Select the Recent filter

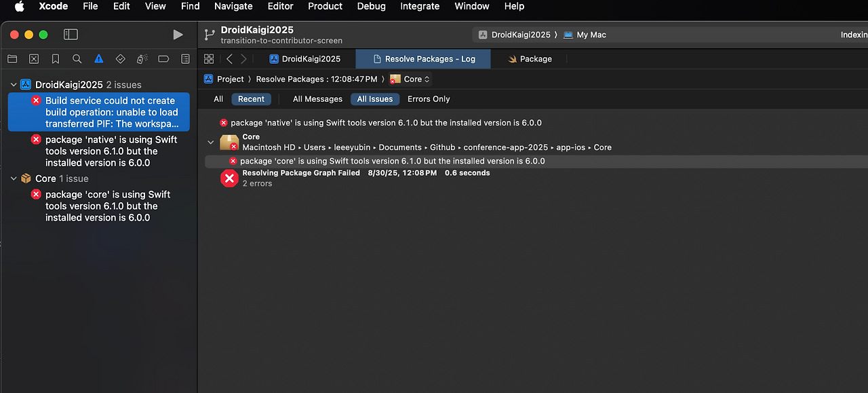pos(251,99)
